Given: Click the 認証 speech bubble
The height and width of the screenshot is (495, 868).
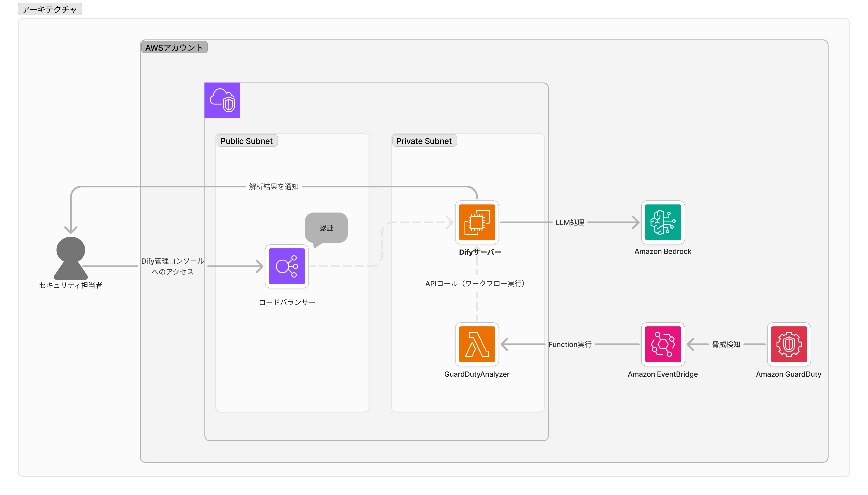Looking at the screenshot, I should (326, 228).
